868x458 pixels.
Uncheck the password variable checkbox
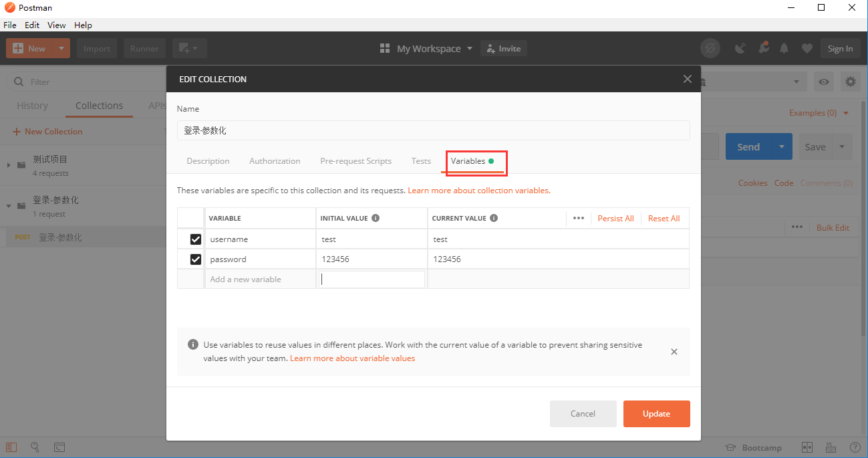(x=196, y=259)
